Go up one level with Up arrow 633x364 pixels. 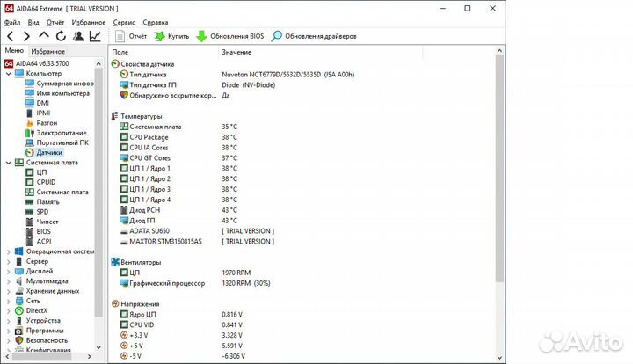coord(44,36)
